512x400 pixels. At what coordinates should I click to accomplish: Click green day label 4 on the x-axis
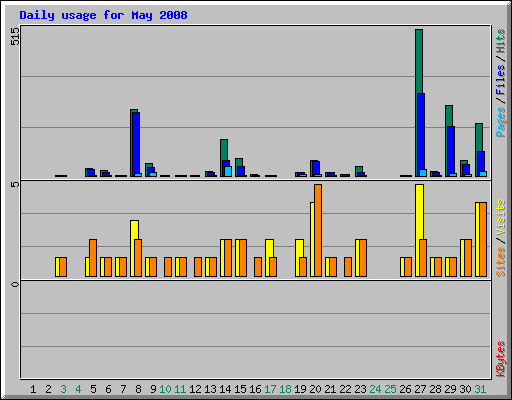(x=78, y=389)
